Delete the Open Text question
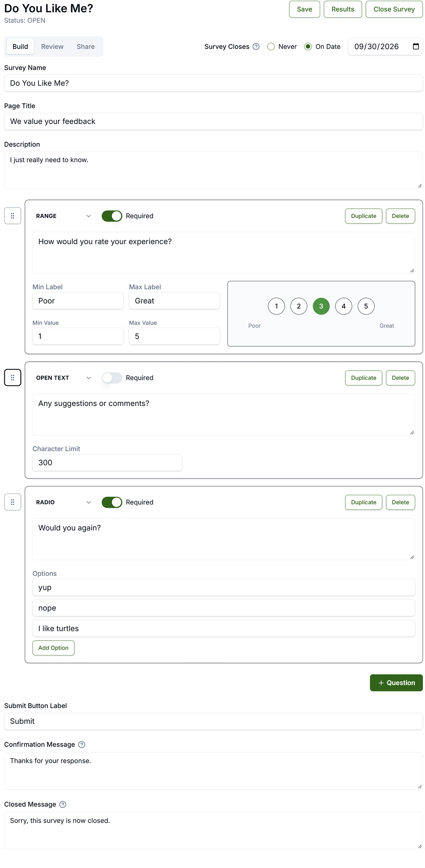Screen dimensions: 425x868 (x=401, y=378)
